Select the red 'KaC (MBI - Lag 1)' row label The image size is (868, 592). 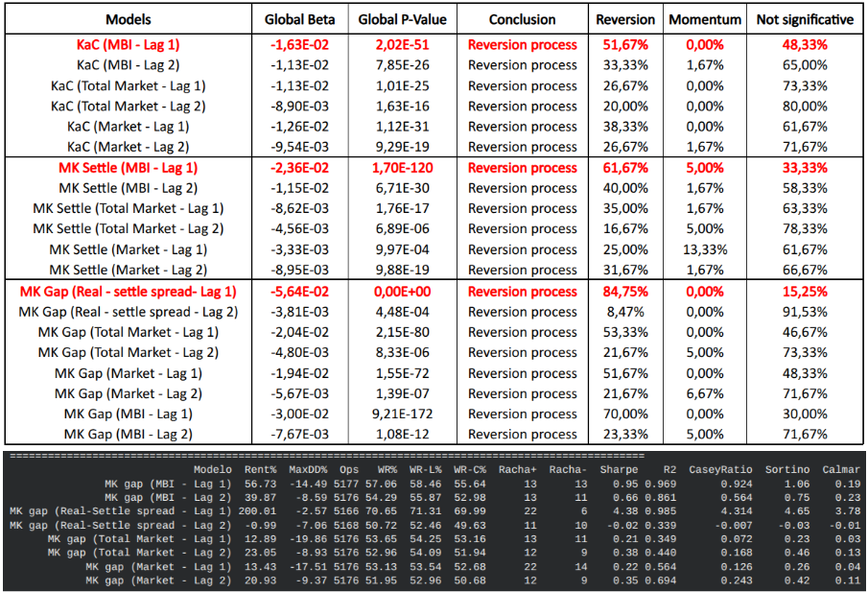click(x=129, y=45)
